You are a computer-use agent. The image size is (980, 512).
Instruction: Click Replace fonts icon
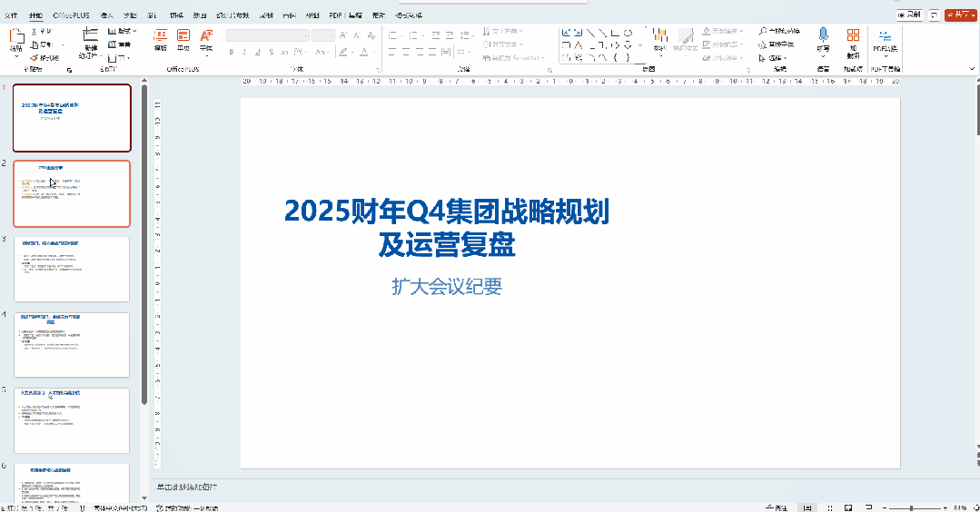point(763,45)
